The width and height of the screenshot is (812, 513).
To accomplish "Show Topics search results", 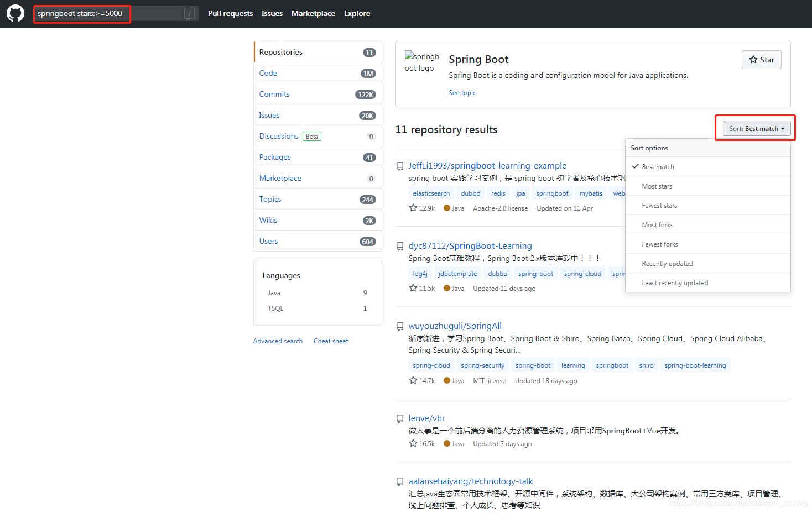I will (x=317, y=199).
